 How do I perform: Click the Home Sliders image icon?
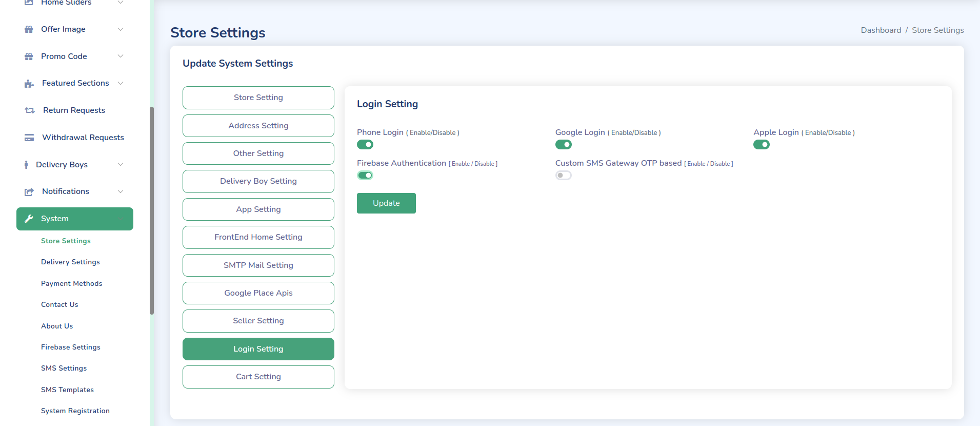click(x=29, y=3)
